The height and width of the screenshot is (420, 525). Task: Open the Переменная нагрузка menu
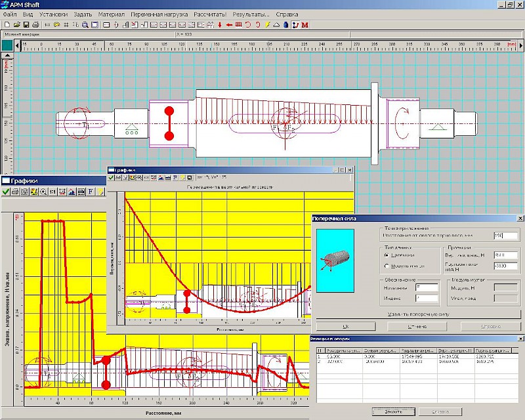tap(159, 14)
